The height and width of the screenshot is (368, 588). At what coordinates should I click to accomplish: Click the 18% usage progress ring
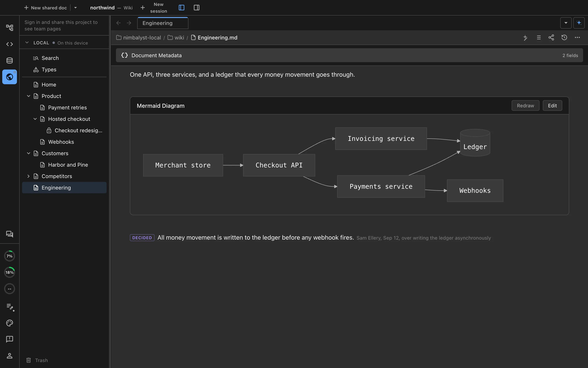click(x=9, y=272)
